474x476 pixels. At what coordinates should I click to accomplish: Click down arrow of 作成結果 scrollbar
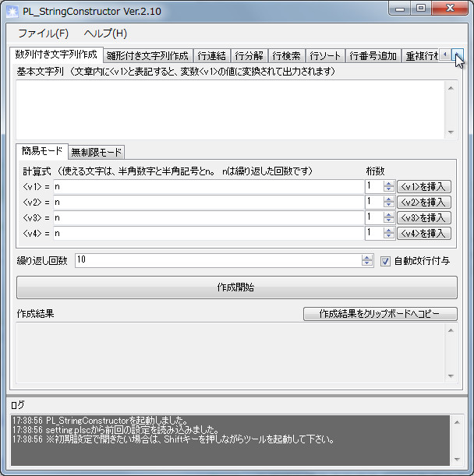(451, 376)
